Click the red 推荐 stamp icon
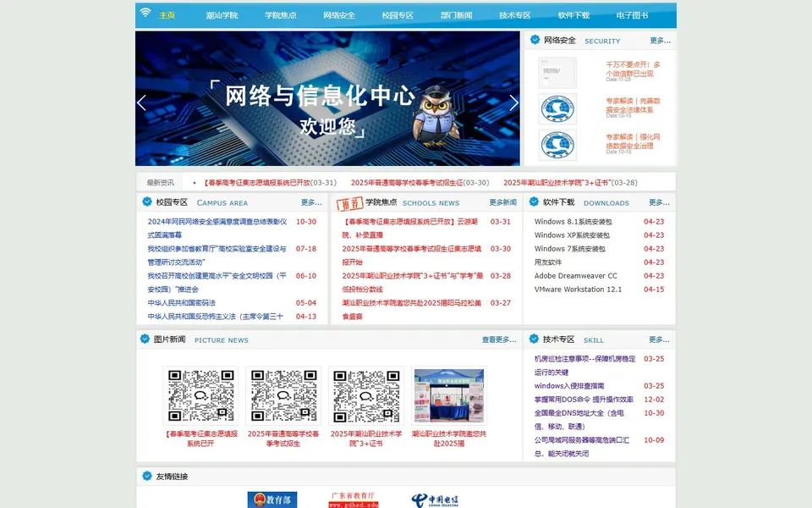Screen dimensions: 812x508 click(348, 203)
